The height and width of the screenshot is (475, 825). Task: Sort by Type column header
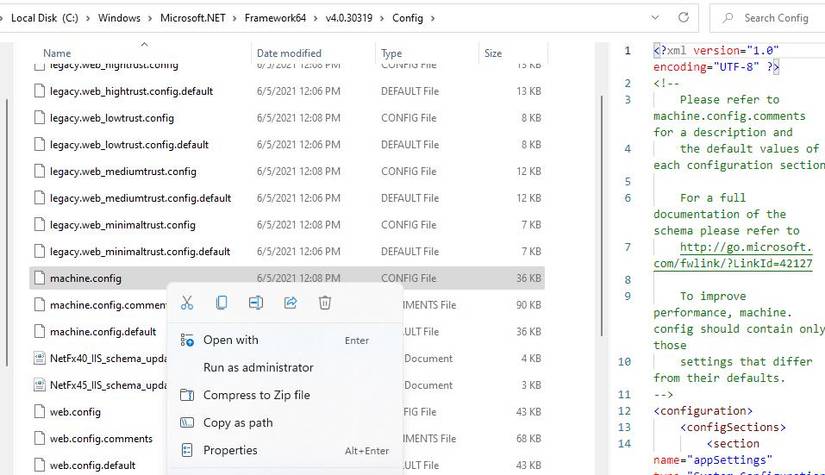point(391,53)
